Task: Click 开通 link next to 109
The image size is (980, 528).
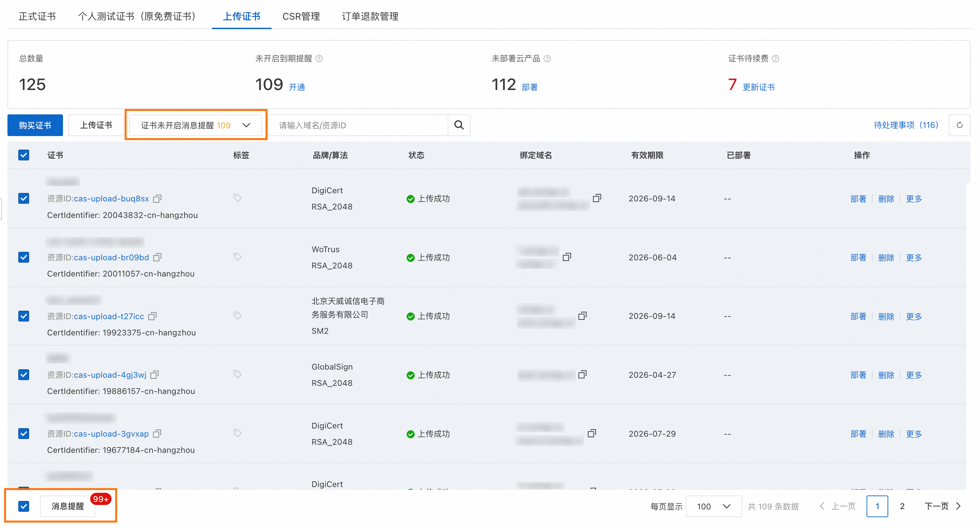Action: coord(297,87)
